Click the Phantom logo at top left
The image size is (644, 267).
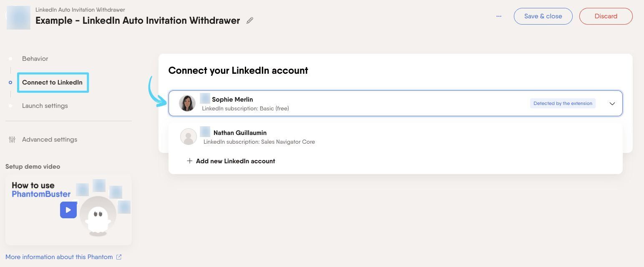pyautogui.click(x=18, y=17)
